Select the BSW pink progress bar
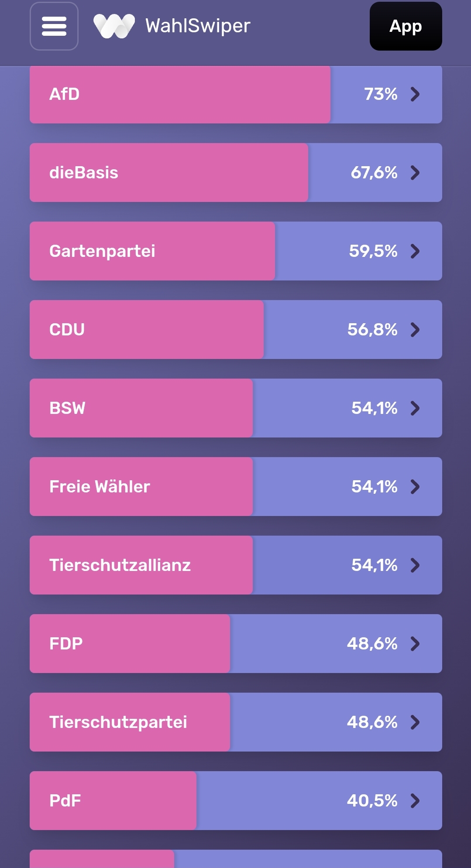The width and height of the screenshot is (471, 868). click(141, 408)
